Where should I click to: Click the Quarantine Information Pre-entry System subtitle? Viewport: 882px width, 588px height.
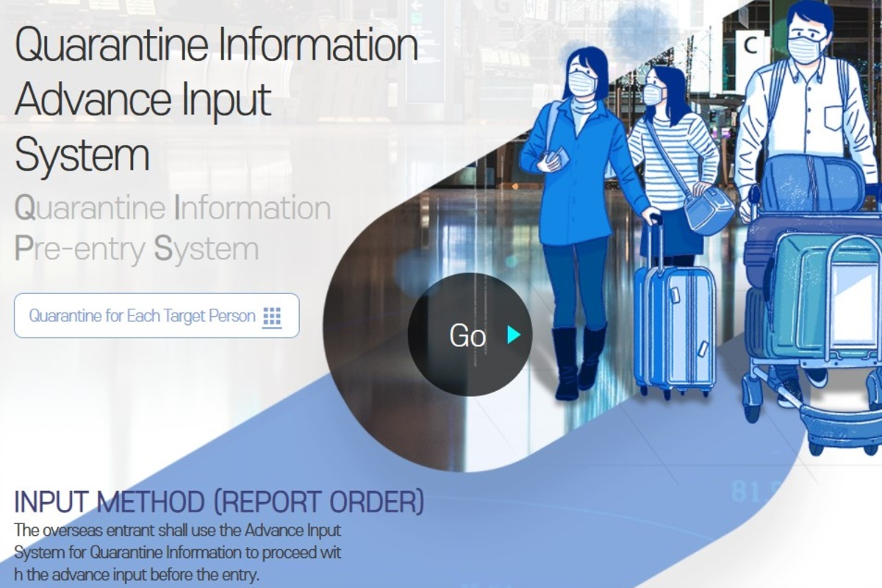172,229
